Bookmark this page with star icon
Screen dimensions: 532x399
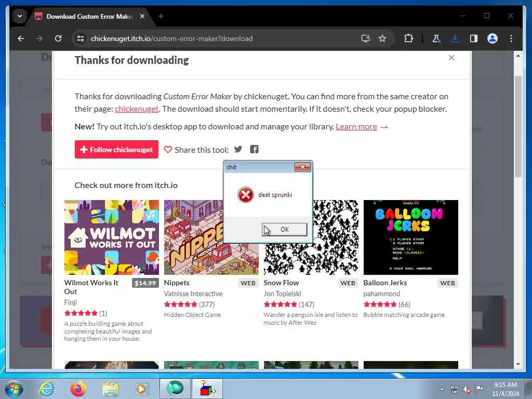pyautogui.click(x=382, y=38)
